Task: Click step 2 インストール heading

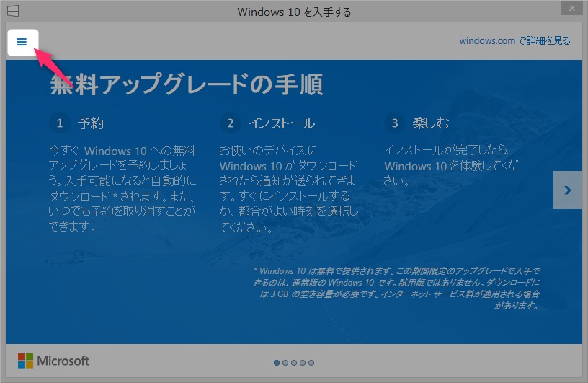Action: coord(282,123)
